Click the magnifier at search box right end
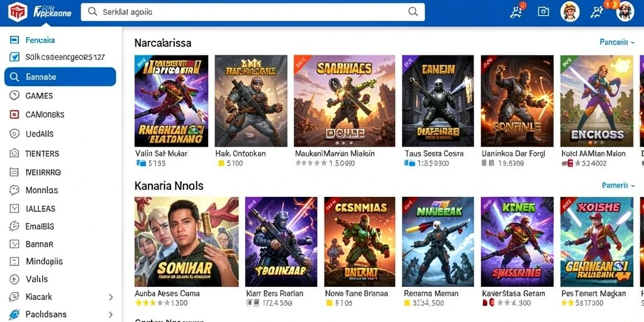The width and height of the screenshot is (644, 322). (x=413, y=11)
